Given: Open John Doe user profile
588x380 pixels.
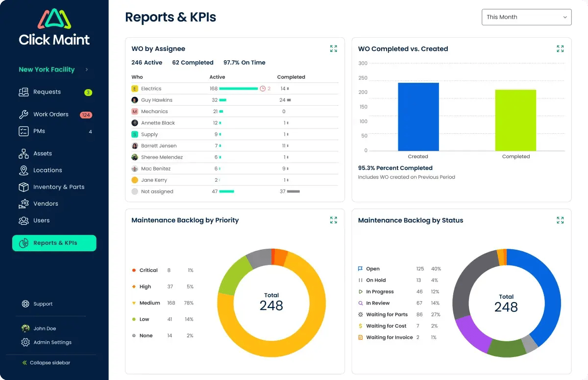Looking at the screenshot, I should tap(44, 329).
